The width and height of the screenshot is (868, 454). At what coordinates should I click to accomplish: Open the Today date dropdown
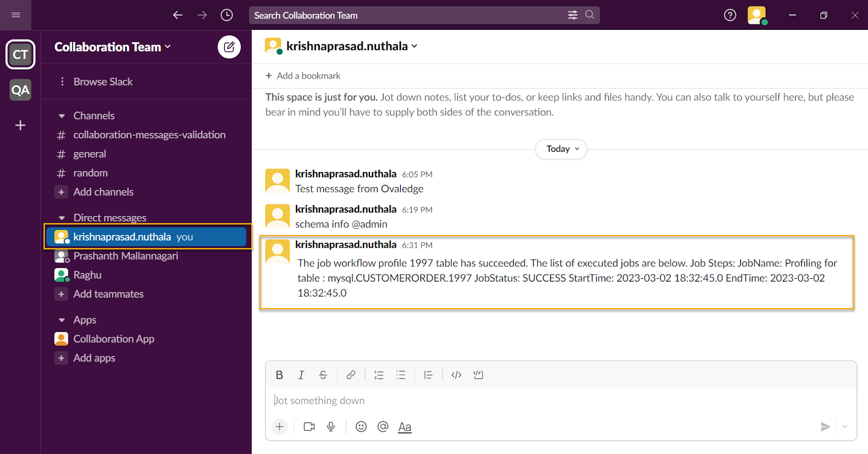[561, 149]
